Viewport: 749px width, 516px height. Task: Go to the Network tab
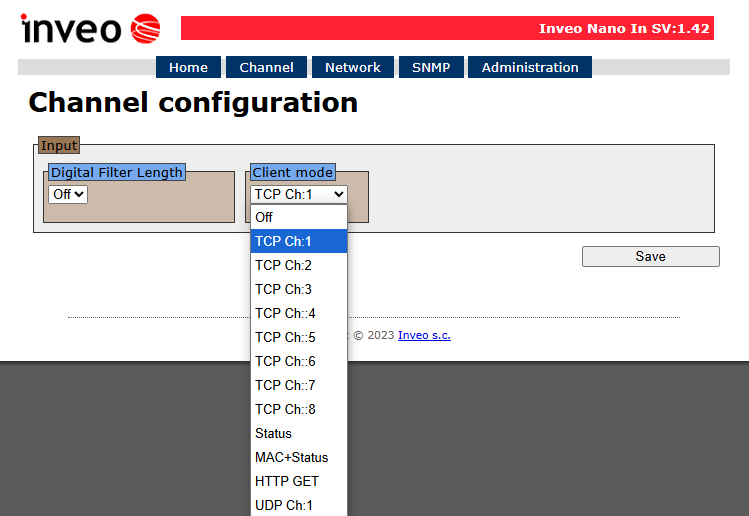pos(352,67)
